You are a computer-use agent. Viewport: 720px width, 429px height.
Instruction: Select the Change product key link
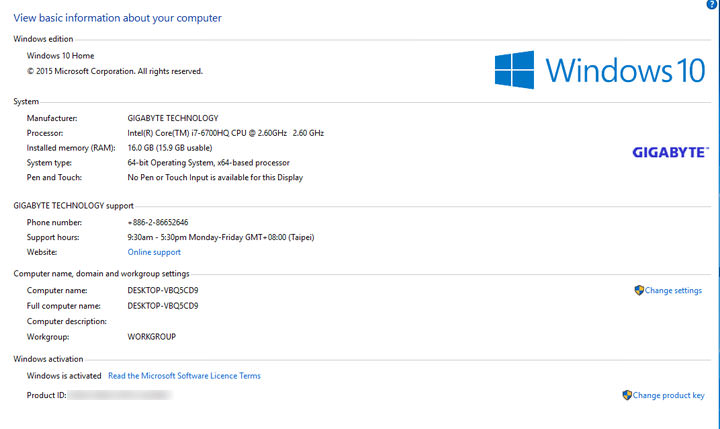click(x=668, y=396)
